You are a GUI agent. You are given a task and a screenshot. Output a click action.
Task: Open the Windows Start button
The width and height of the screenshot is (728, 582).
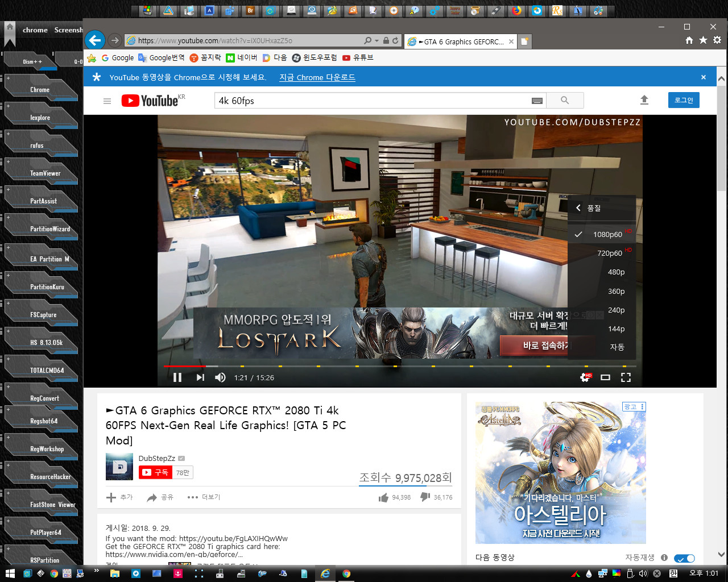tap(10, 573)
